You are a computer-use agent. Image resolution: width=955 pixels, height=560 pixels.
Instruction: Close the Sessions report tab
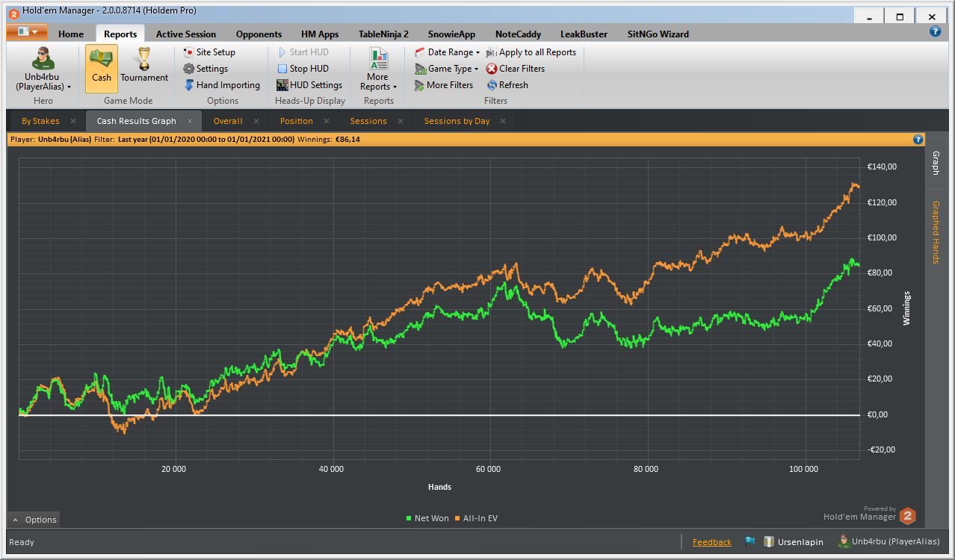(x=401, y=121)
